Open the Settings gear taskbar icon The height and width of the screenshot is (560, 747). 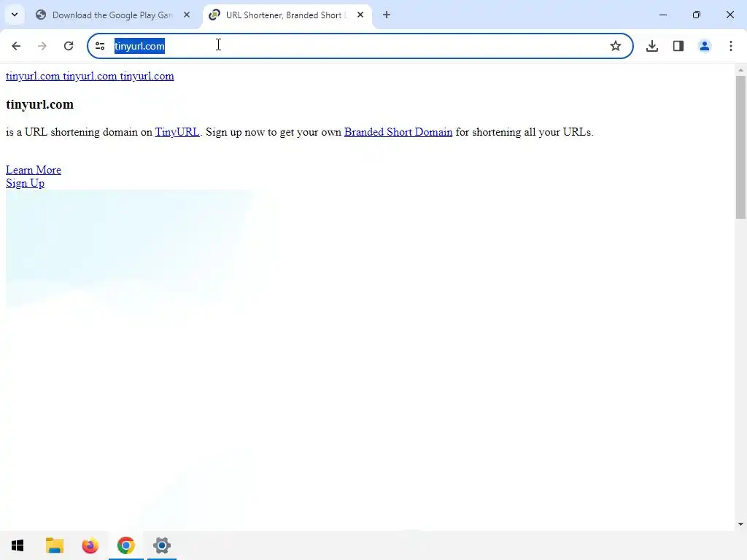tap(162, 545)
